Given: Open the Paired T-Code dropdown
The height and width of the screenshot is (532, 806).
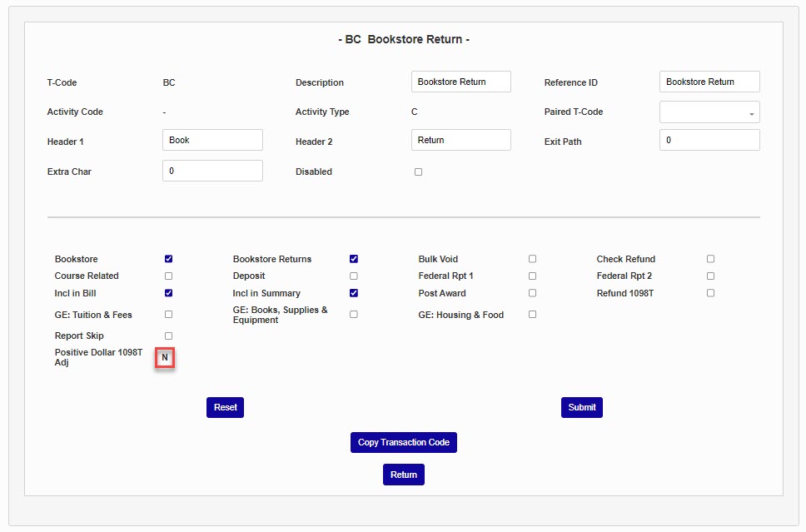Looking at the screenshot, I should click(x=709, y=112).
